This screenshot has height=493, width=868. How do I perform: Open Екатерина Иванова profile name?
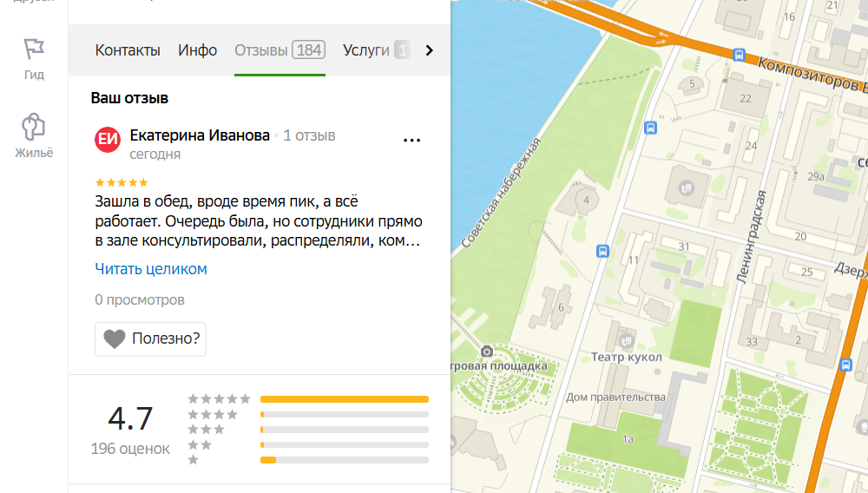pos(200,135)
